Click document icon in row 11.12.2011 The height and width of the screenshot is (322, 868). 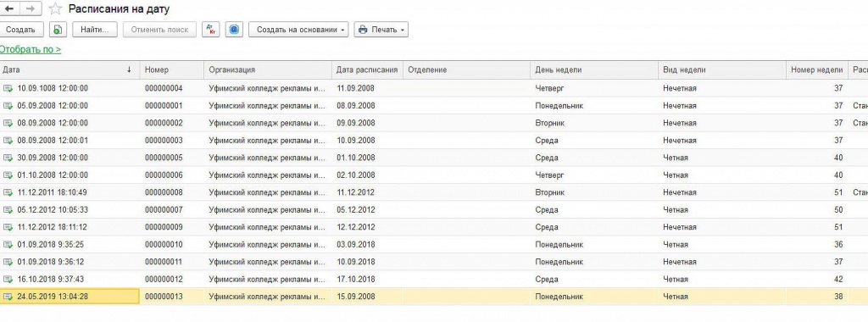(x=8, y=192)
